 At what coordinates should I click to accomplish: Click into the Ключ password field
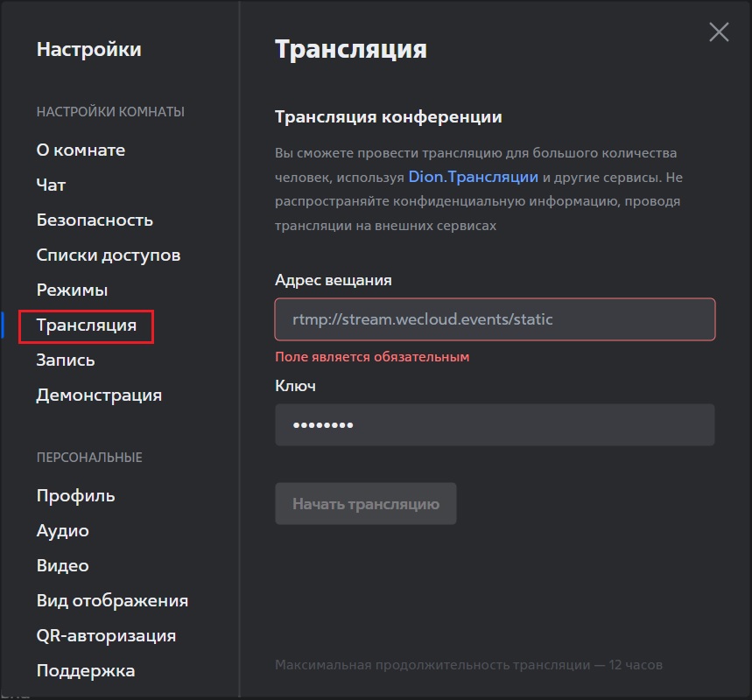click(495, 424)
